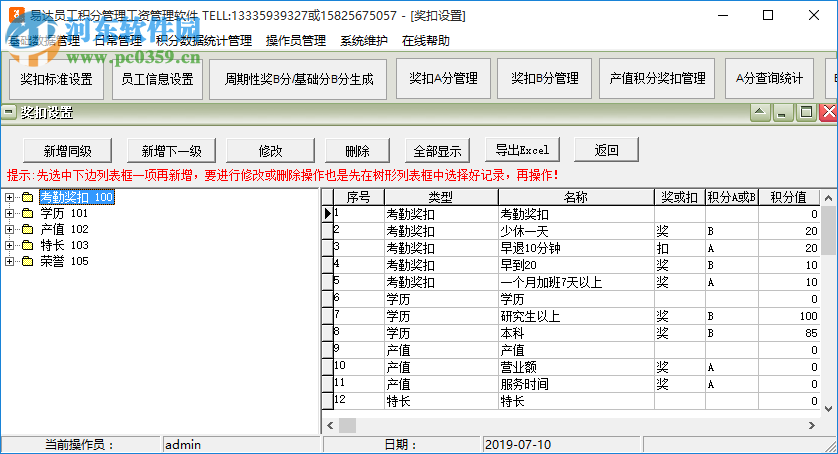
Task: Click the 返回 button
Action: [606, 150]
